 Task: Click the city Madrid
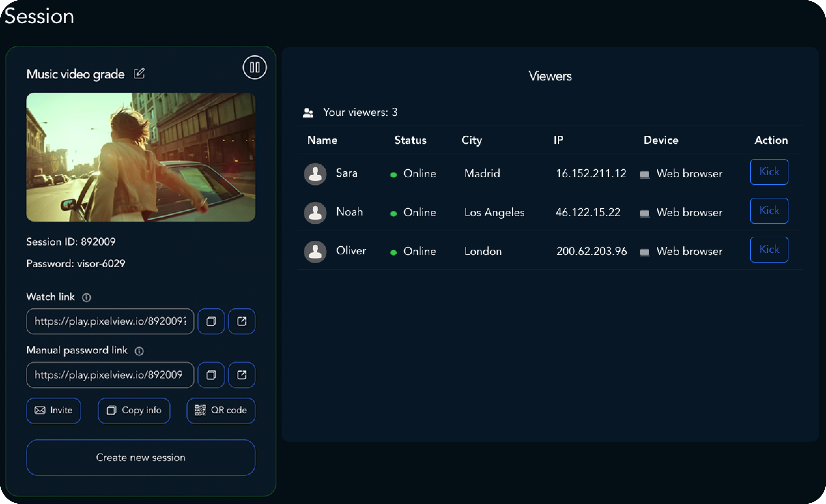482,174
